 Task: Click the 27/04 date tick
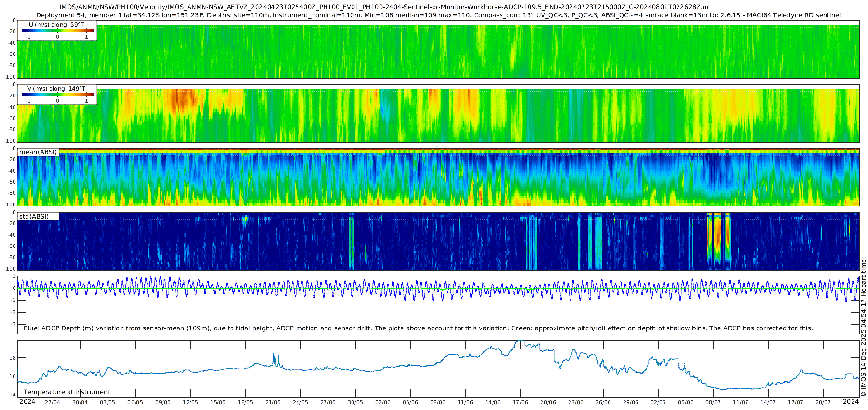pyautogui.click(x=53, y=402)
